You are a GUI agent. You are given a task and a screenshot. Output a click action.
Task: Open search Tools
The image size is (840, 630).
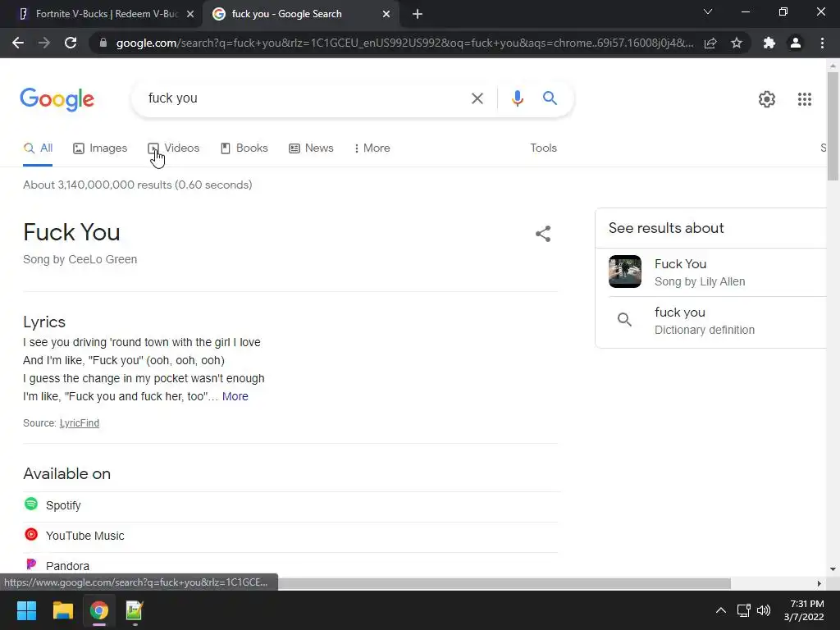coord(543,148)
